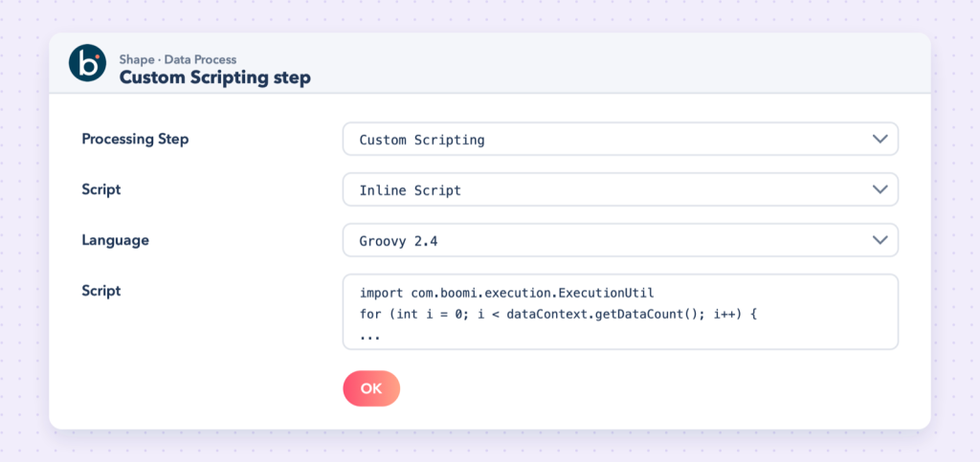Open the Inline Script dropdown
The width and height of the screenshot is (980, 462).
click(x=620, y=189)
